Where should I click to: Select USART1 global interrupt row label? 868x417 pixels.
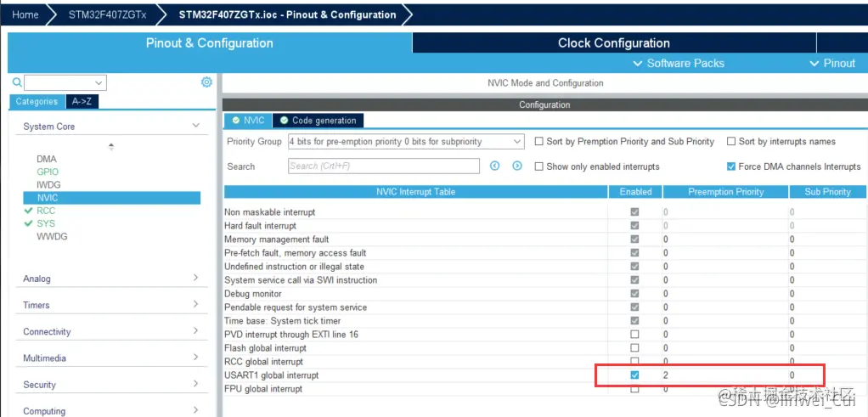(271, 375)
